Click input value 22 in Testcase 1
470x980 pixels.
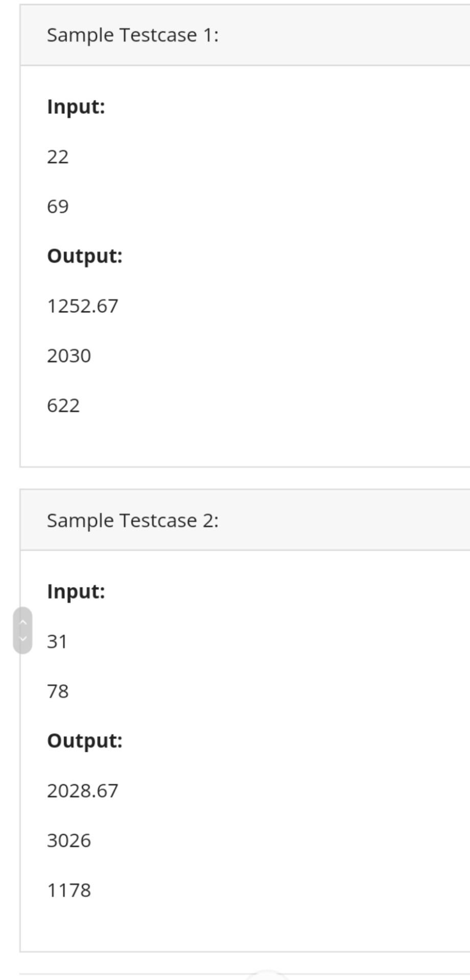click(58, 157)
